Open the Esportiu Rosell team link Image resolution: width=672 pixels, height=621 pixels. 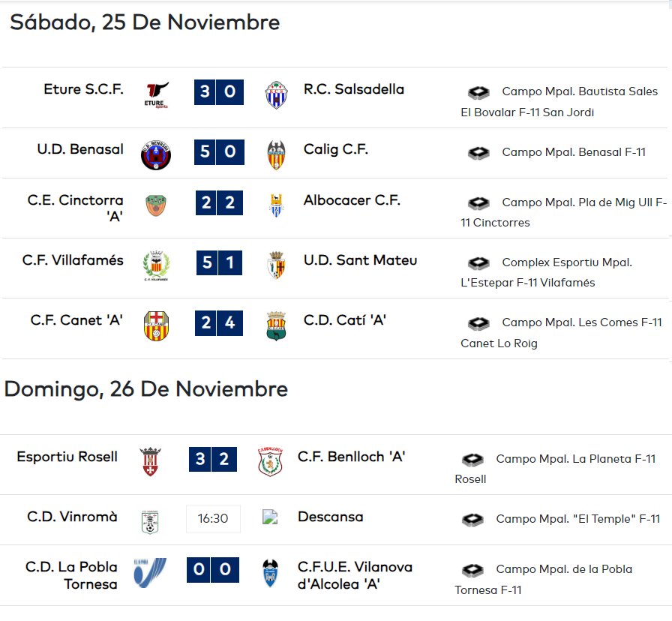click(67, 457)
